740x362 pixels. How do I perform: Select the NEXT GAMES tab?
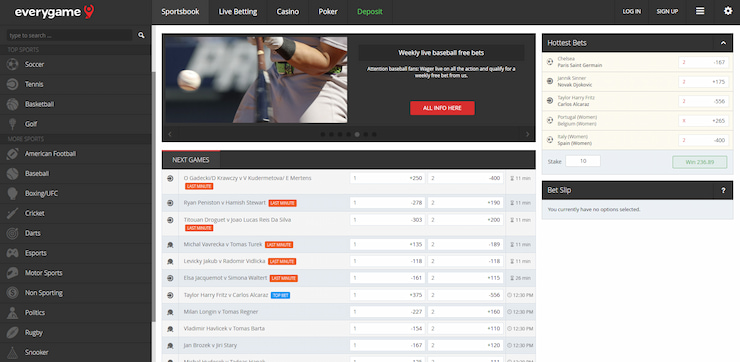point(191,160)
